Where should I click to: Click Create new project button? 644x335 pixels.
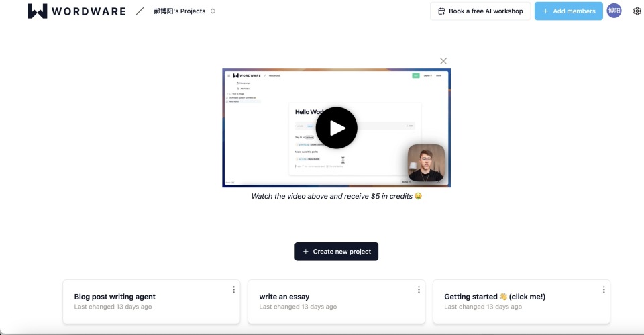(x=336, y=252)
